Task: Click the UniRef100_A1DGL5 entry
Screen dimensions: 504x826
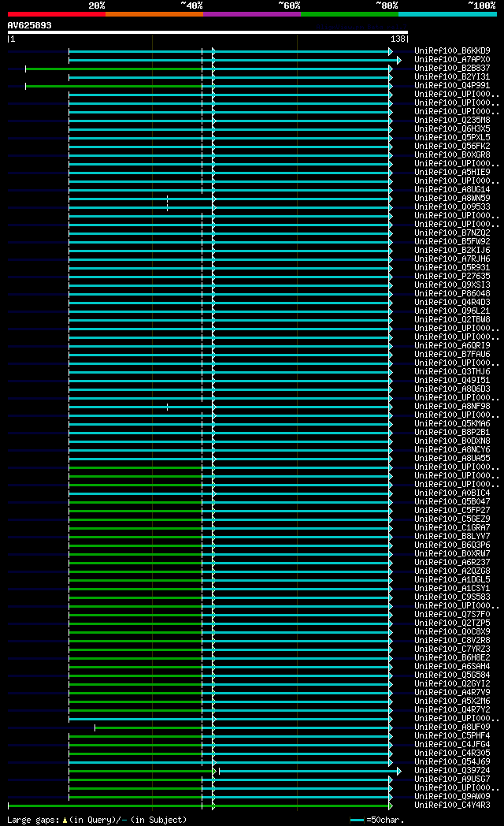Action: (x=452, y=580)
